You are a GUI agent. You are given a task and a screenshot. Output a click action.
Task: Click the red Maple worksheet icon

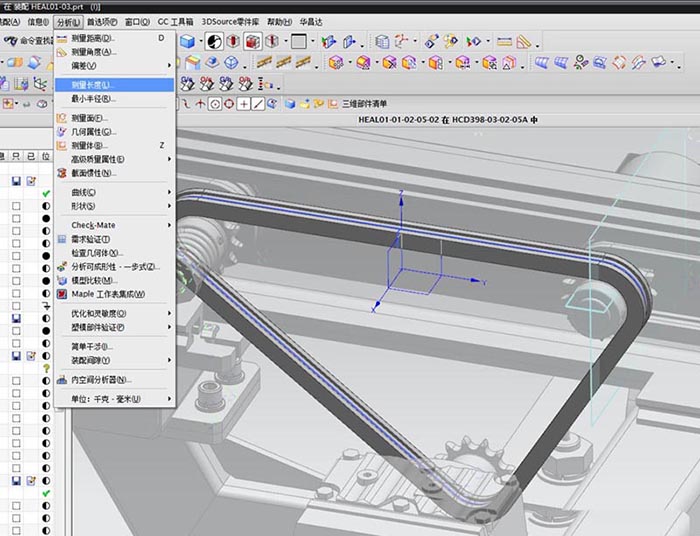click(x=62, y=294)
